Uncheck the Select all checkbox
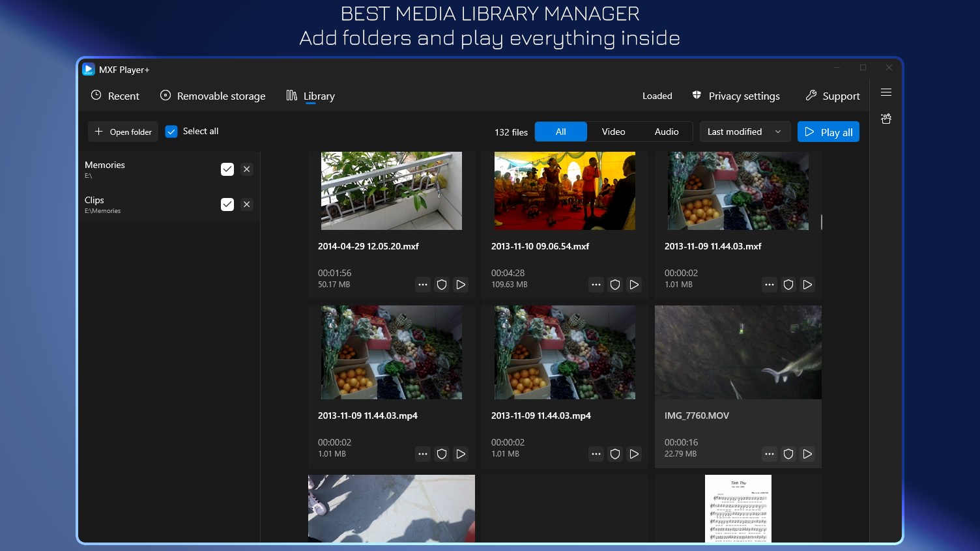Screen dimensions: 980x551 click(x=171, y=131)
